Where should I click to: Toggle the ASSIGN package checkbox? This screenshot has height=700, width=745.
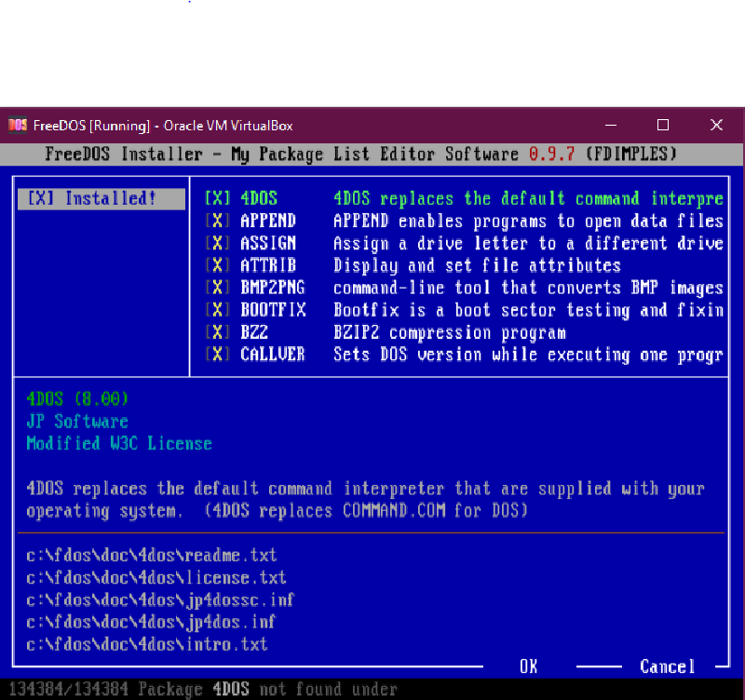(x=217, y=243)
